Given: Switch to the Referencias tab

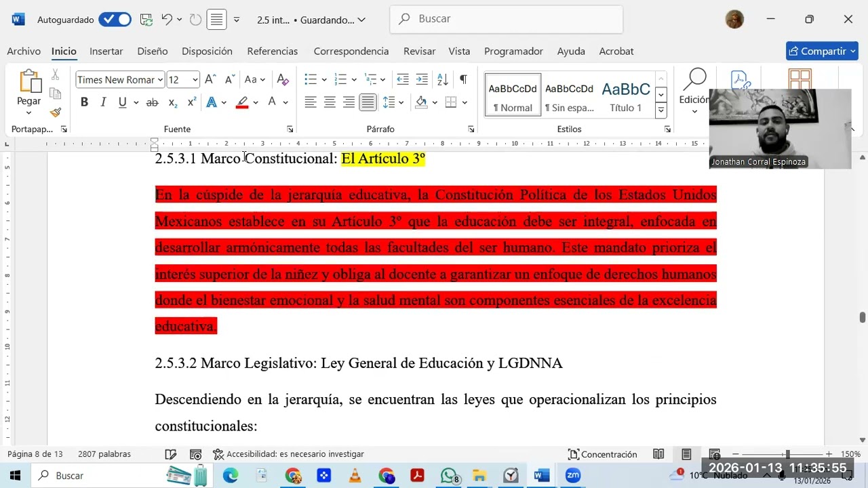Looking at the screenshot, I should 273,51.
